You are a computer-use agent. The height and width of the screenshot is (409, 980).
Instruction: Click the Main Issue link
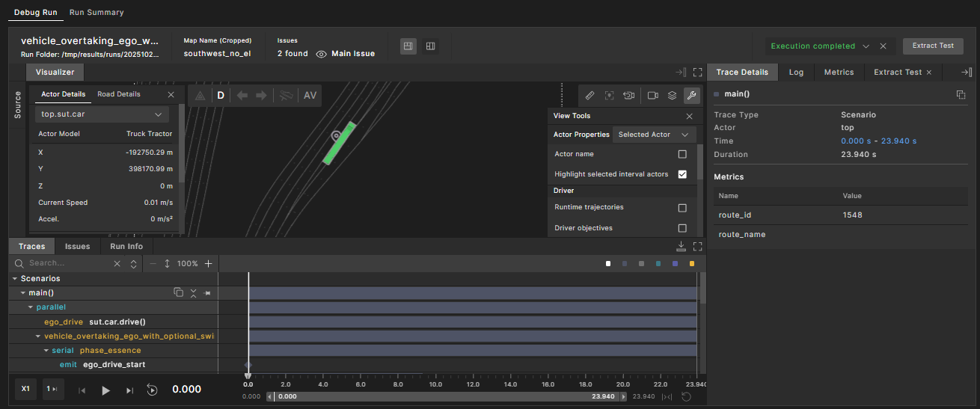pos(352,54)
